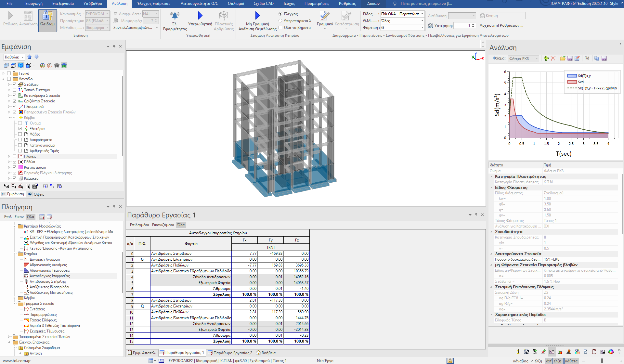Click the Επίλυση (Solve) play icon
Screen dimensions: 624x364
(10, 16)
